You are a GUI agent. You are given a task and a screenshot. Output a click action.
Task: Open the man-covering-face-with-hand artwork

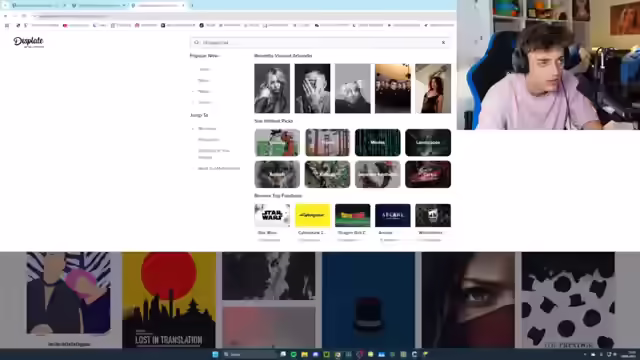pos(312,88)
